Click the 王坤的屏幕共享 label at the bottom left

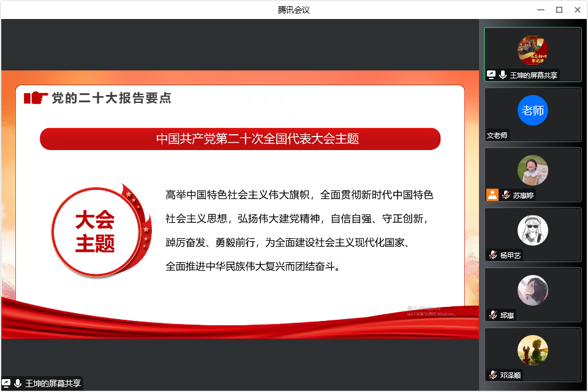53,383
